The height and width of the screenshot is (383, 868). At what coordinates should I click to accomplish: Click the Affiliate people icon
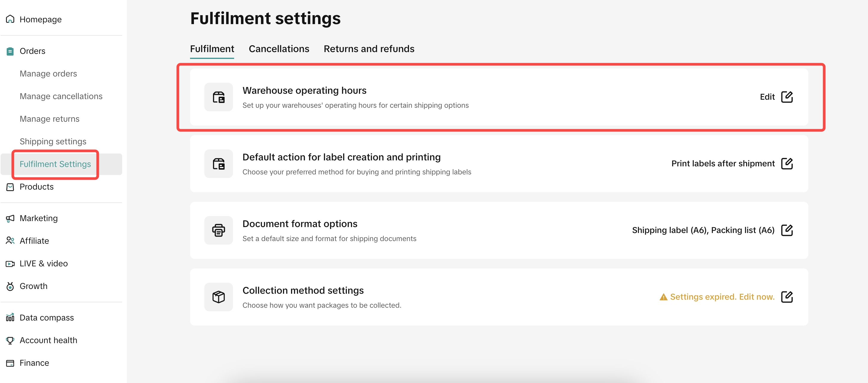[10, 241]
